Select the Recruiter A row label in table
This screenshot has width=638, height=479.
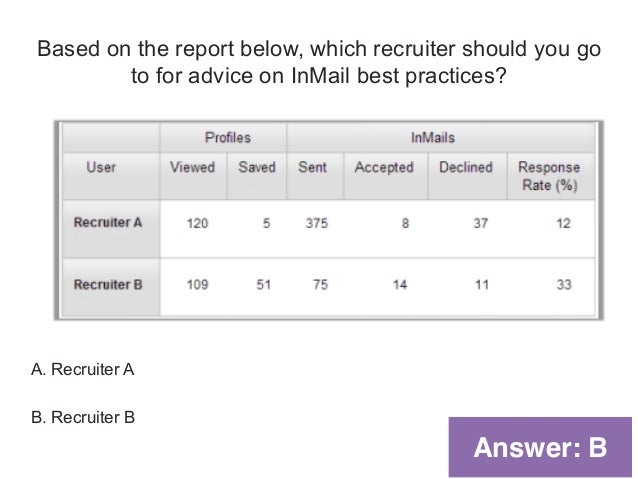(108, 222)
